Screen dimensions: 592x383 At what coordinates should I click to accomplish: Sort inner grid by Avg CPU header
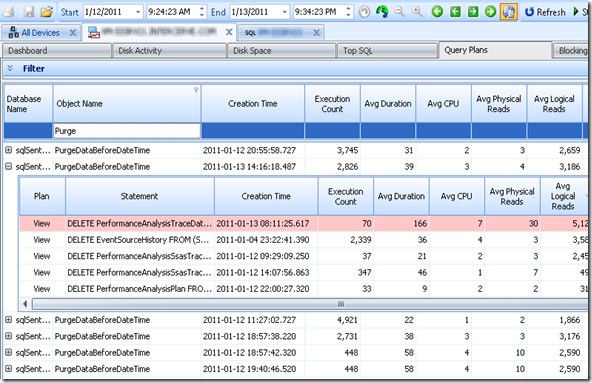[x=456, y=196]
